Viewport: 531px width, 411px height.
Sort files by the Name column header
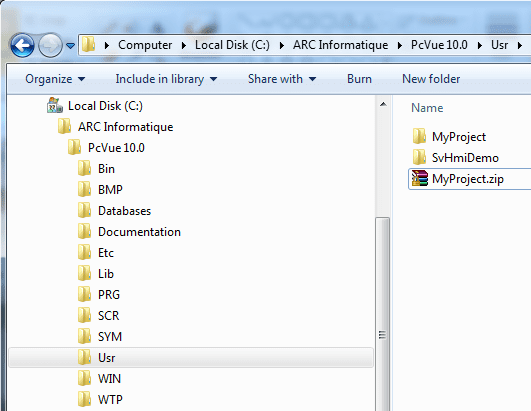tap(427, 108)
